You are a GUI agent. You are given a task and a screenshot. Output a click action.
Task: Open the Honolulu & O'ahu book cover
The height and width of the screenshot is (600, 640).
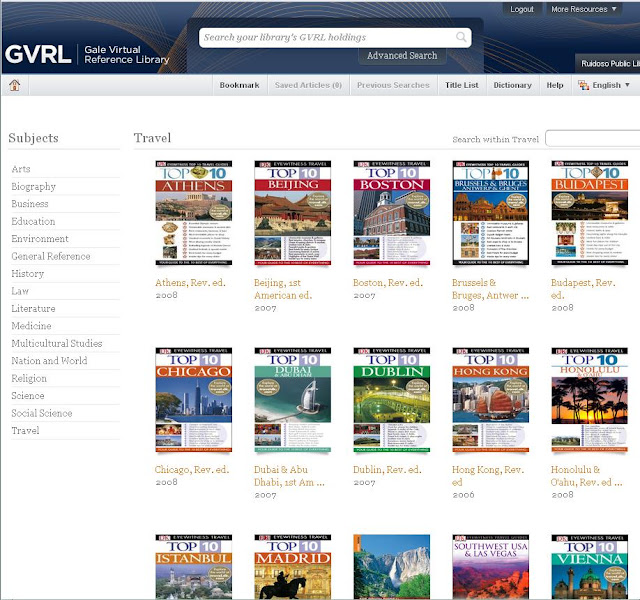(590, 400)
